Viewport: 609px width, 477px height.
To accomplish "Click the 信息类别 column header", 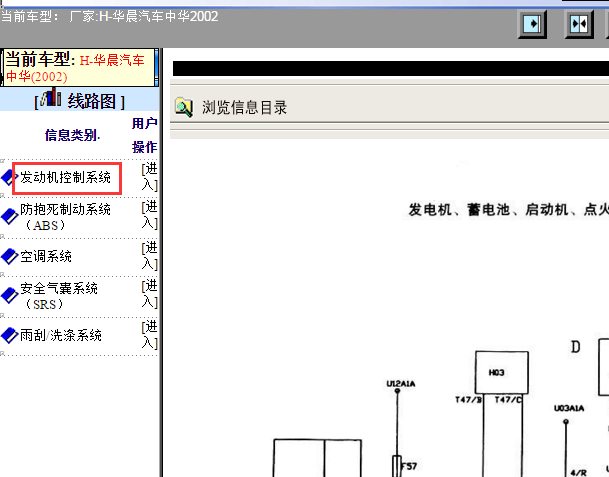I will tap(72, 135).
